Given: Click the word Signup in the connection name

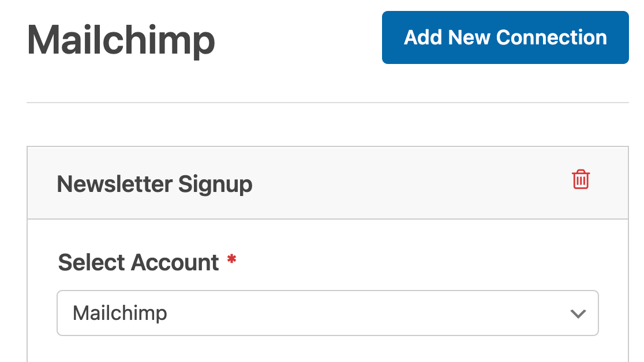Looking at the screenshot, I should pos(215,184).
